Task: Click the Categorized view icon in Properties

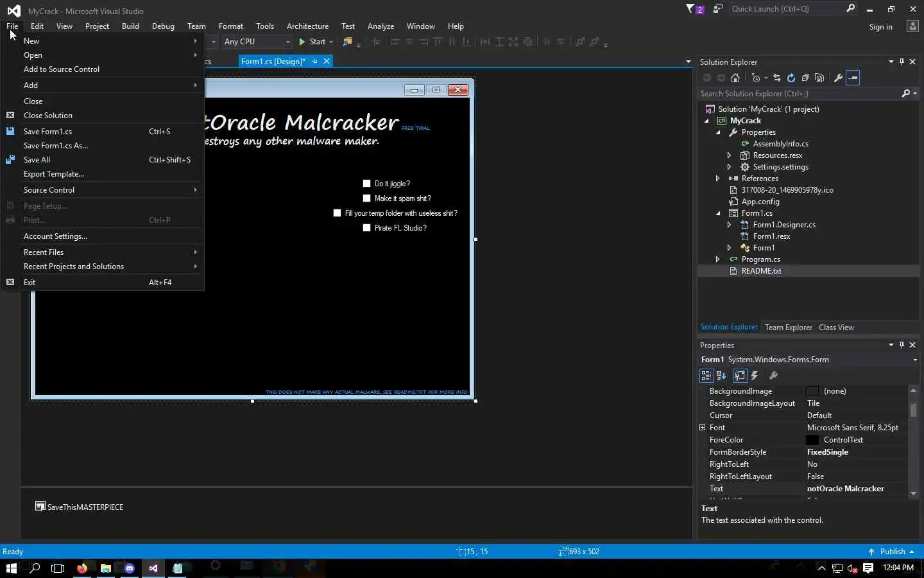Action: click(x=706, y=376)
